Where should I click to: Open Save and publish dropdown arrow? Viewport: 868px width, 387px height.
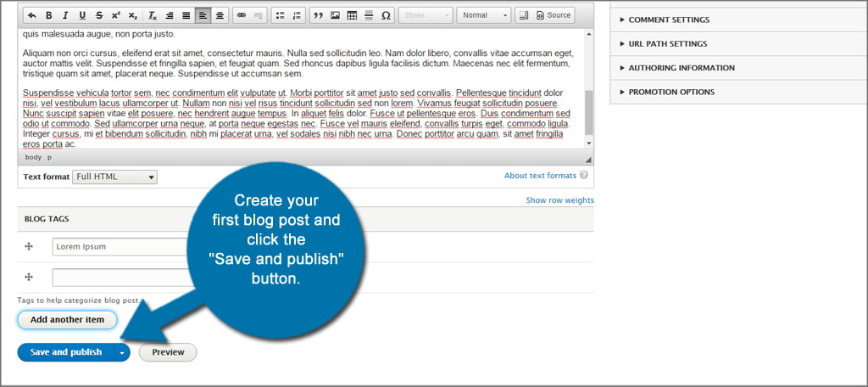[x=122, y=352]
